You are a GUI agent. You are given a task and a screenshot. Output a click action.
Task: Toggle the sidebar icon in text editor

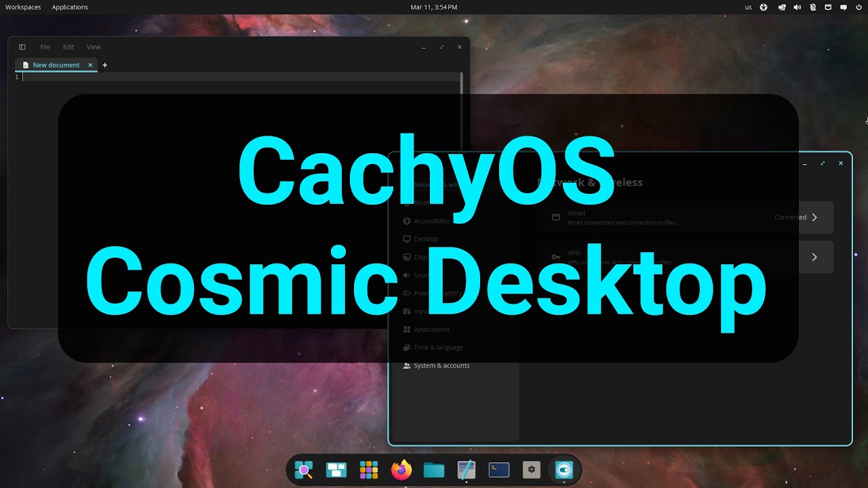[22, 47]
